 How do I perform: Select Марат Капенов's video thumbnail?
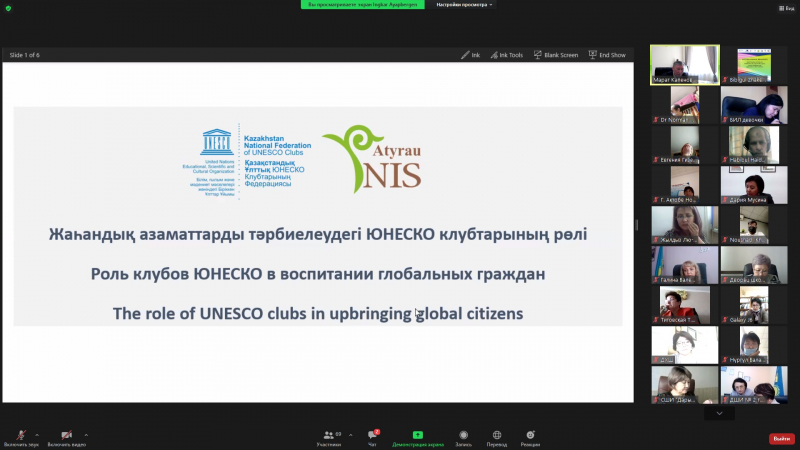(684, 64)
